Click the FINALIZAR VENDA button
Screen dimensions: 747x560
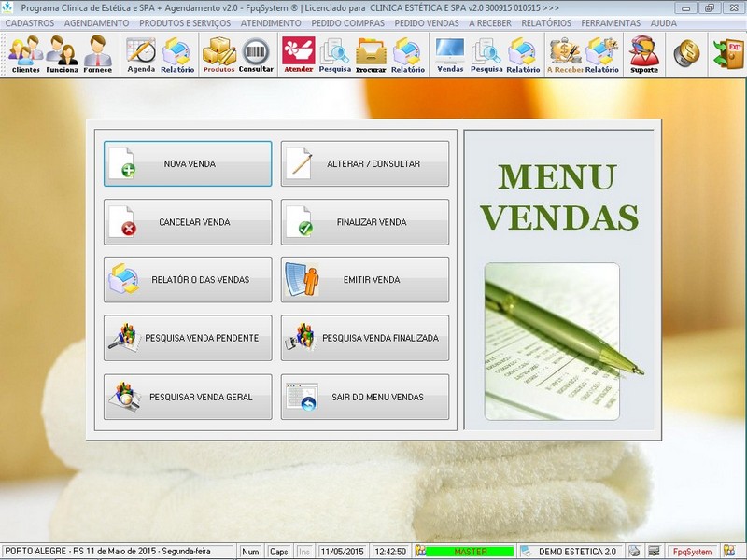365,222
